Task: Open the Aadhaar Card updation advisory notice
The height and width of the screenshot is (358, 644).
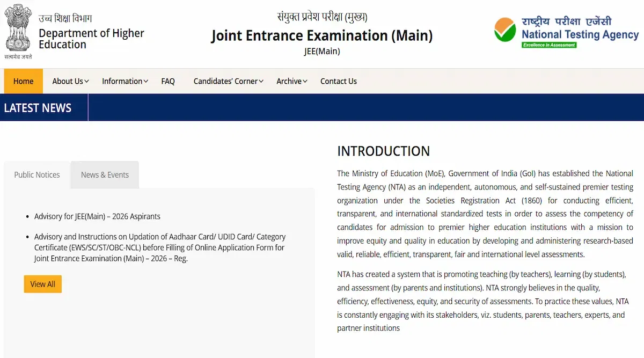Action: tap(159, 247)
